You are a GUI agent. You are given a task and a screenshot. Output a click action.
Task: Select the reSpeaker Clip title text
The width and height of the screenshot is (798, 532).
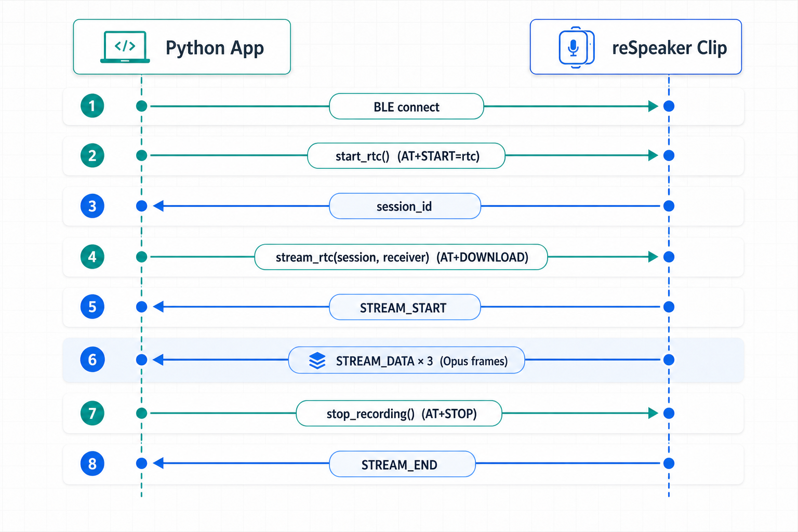pyautogui.click(x=669, y=48)
